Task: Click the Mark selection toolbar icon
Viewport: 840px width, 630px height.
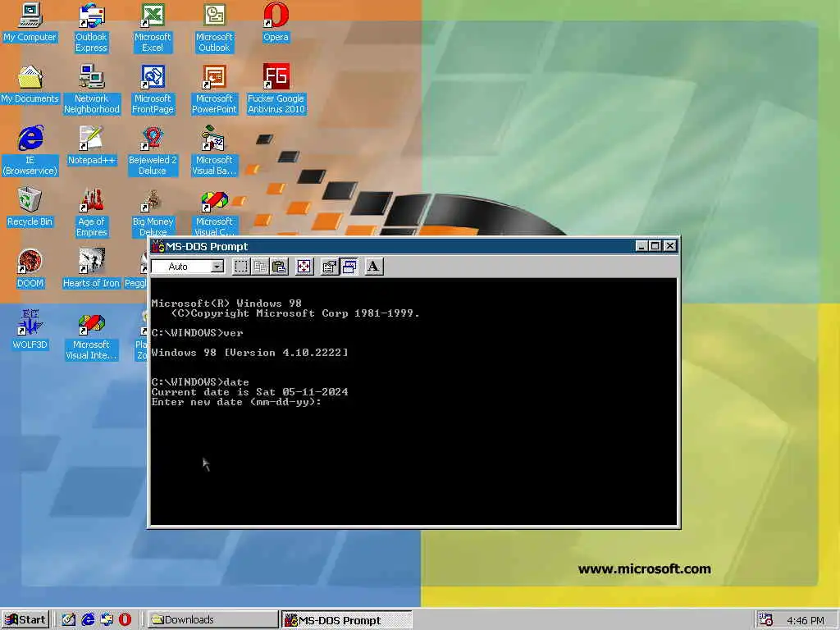Action: pyautogui.click(x=241, y=267)
